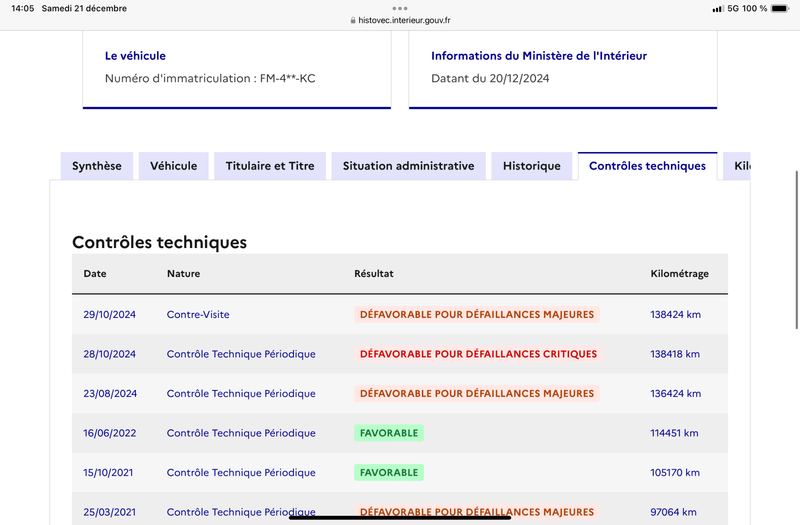Select the Situation administrative tab

pyautogui.click(x=409, y=166)
